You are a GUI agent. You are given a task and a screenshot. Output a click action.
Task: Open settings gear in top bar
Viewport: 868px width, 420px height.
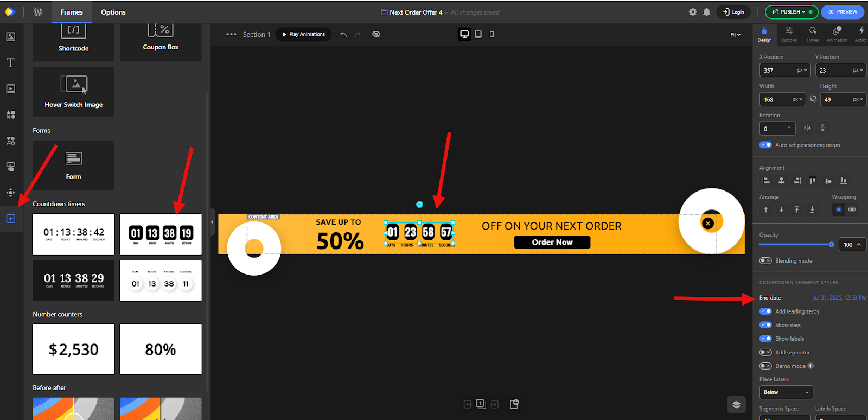coord(693,12)
